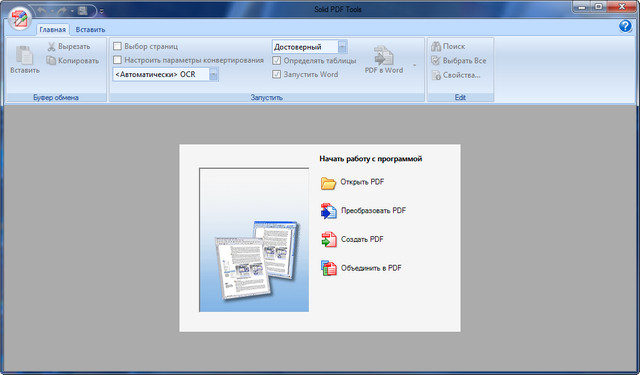Open the Свойства... properties icon

tap(436, 75)
